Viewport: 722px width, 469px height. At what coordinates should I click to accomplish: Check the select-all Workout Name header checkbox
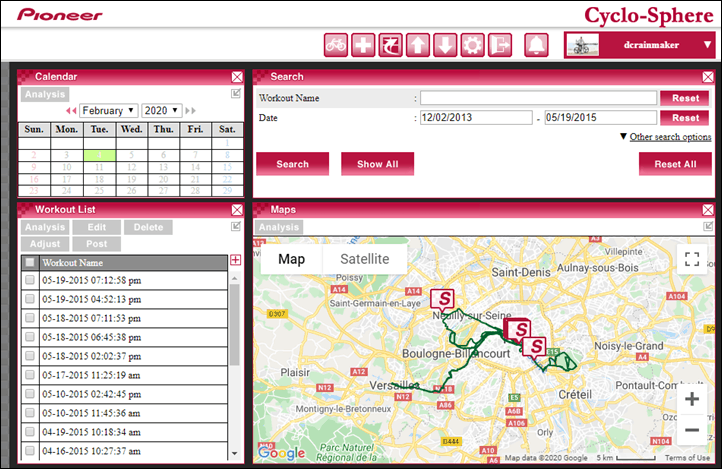tap(30, 262)
